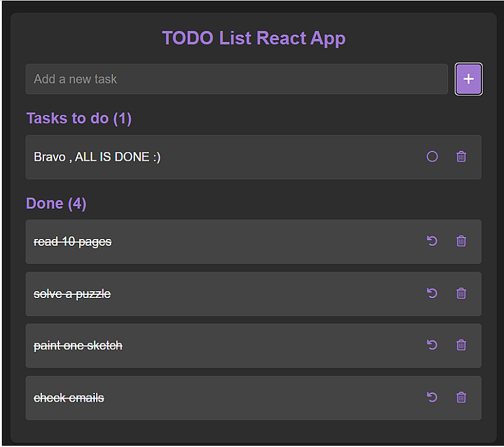Viewport: 504px width, 447px height.
Task: Delete the 'solve a puzzle' task
Action: (461, 293)
